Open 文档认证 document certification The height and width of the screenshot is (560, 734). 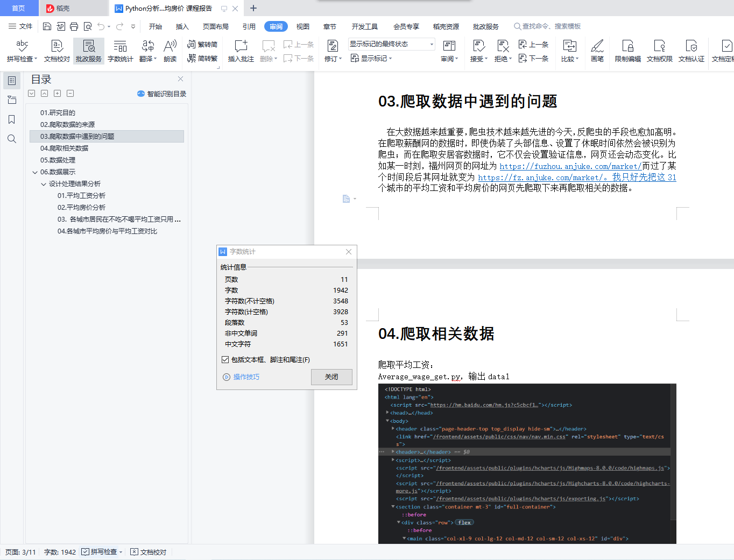click(691, 51)
